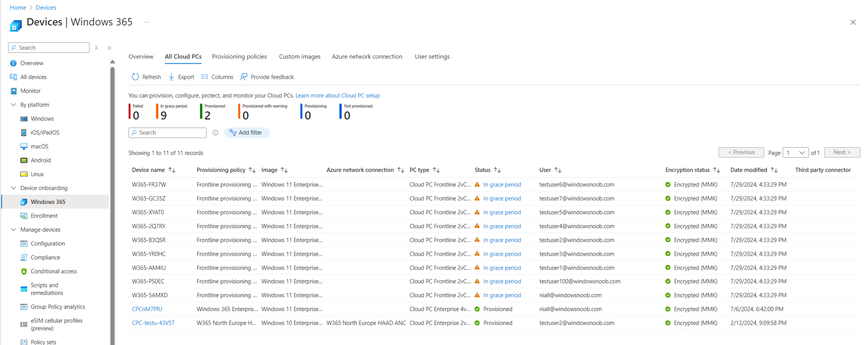Image resolution: width=868 pixels, height=345 pixels.
Task: Open the CPC-testu-43V5T device link
Action: (x=153, y=323)
